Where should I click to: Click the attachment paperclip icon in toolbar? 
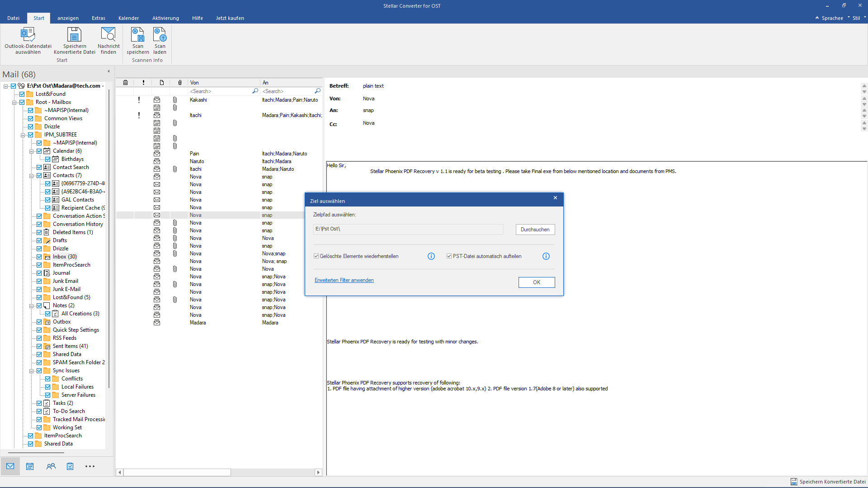pos(180,82)
